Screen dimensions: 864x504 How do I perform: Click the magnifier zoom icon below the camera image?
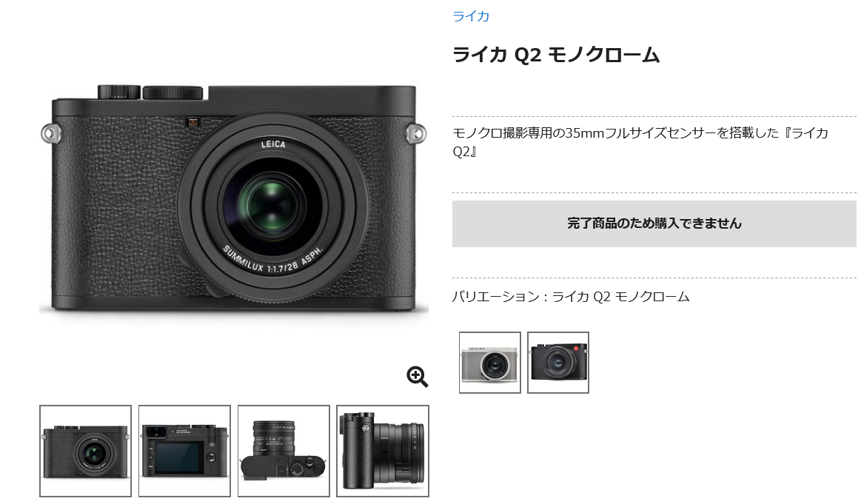pyautogui.click(x=417, y=377)
